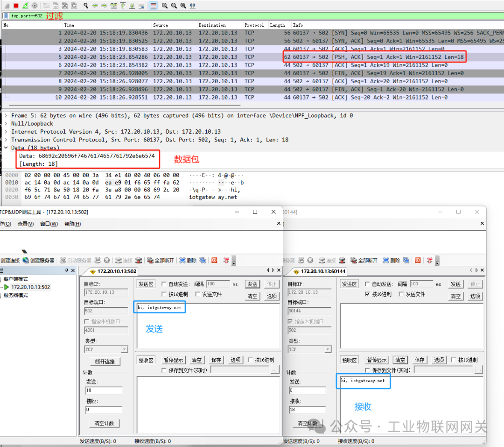Click 创建服务器 in left tool window
Viewport: 504px width, 447px height.
[x=39, y=260]
